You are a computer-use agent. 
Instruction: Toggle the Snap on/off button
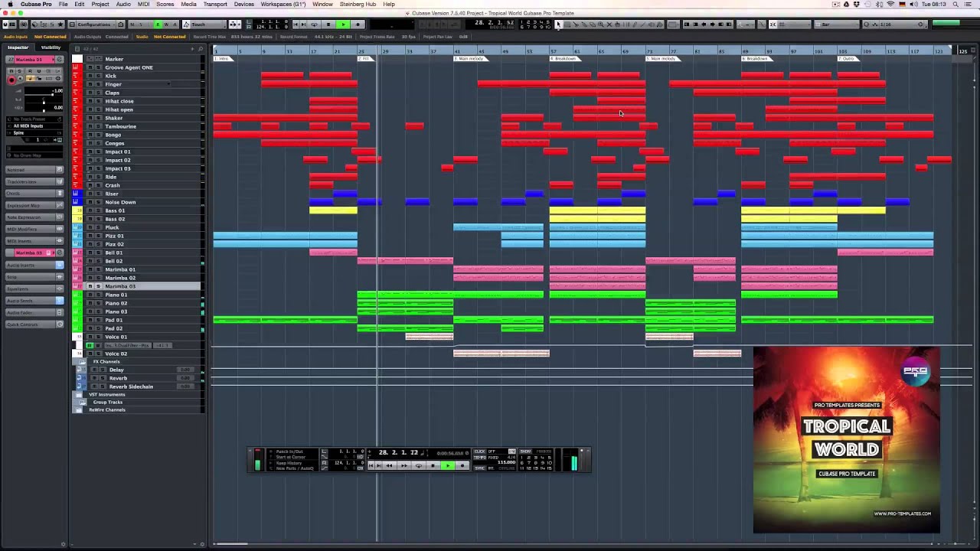[773, 24]
